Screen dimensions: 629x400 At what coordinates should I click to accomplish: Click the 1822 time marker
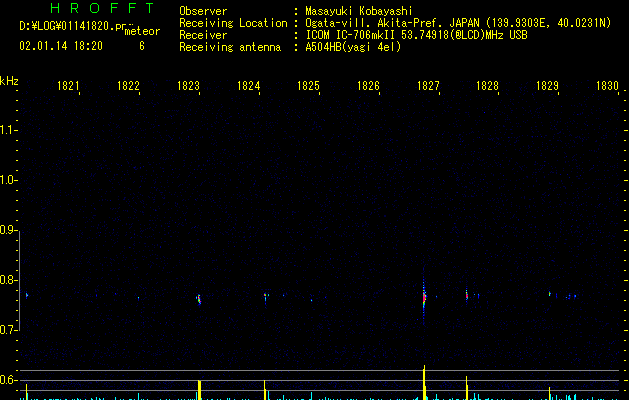pyautogui.click(x=128, y=86)
